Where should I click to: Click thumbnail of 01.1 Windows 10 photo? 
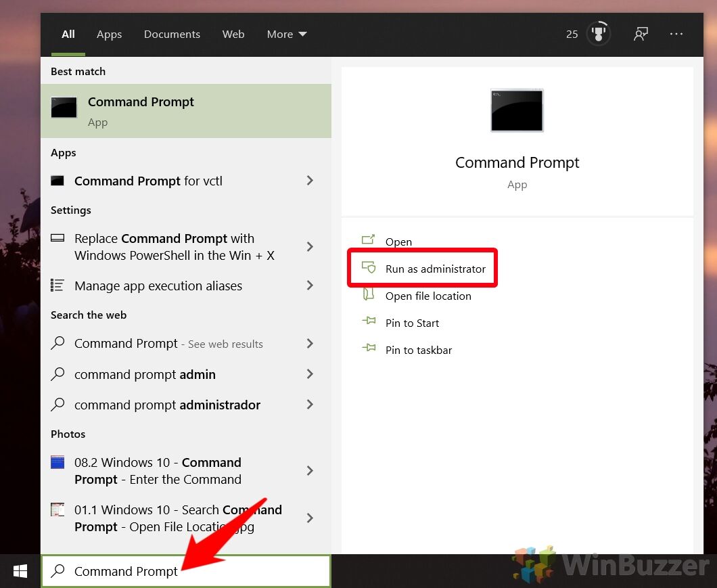click(x=57, y=510)
